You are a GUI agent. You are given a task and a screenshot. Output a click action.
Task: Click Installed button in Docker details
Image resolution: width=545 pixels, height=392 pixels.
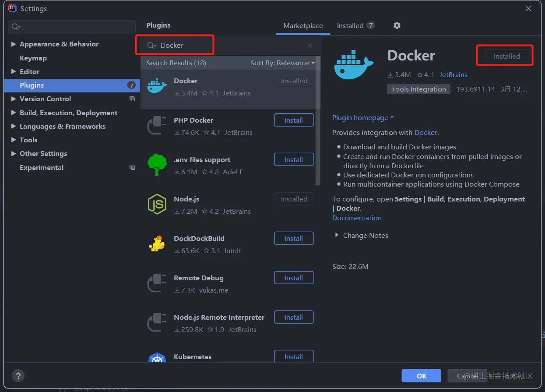point(507,56)
